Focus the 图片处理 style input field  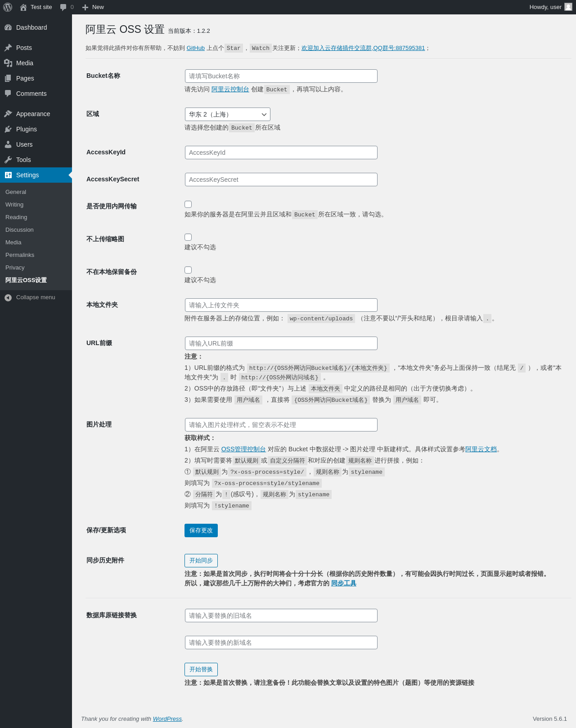tap(281, 425)
